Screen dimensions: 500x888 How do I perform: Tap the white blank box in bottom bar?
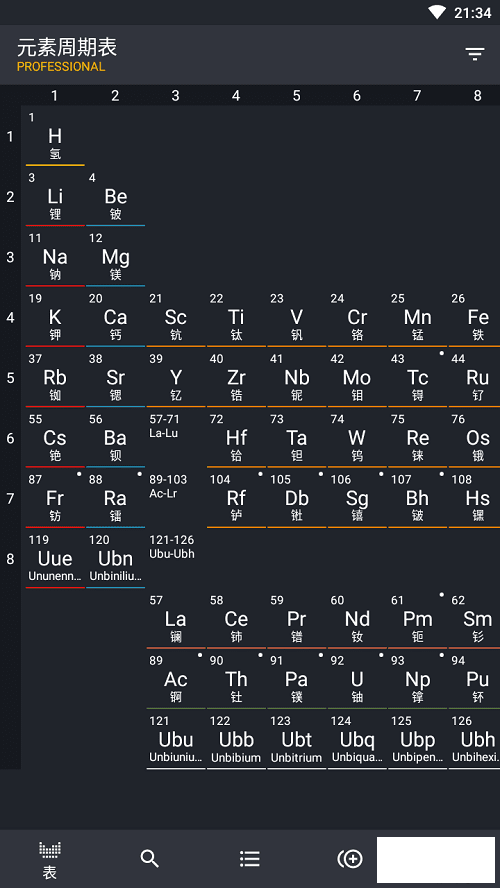tap(436, 860)
